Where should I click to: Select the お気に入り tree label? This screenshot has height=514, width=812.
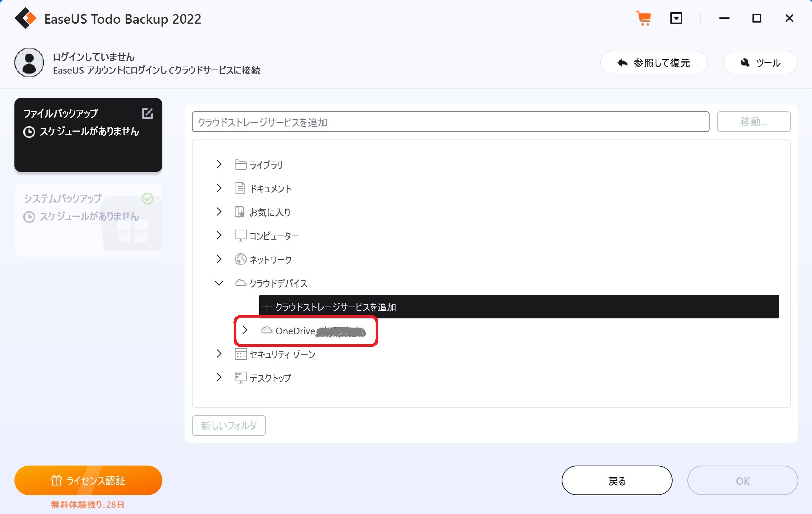(x=270, y=212)
